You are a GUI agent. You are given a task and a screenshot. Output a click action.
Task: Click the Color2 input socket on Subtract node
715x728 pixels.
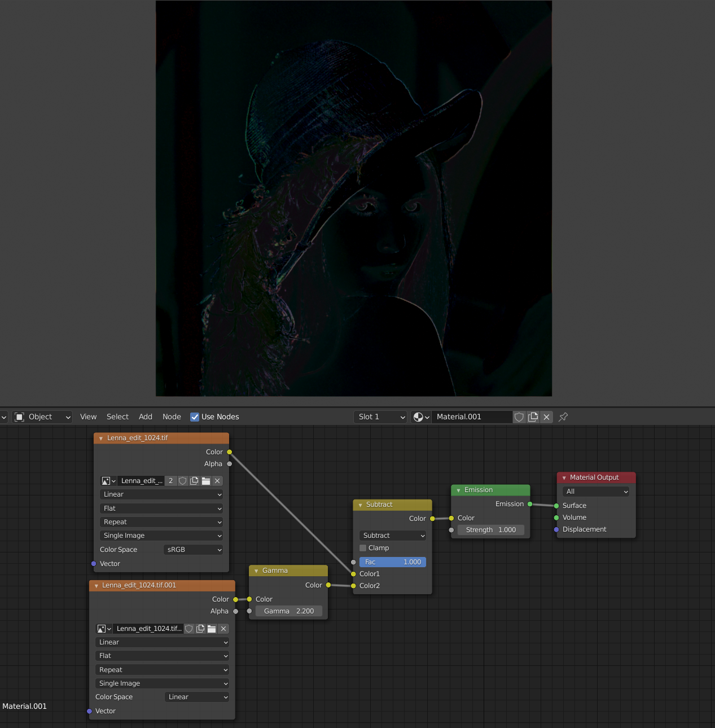point(353,586)
